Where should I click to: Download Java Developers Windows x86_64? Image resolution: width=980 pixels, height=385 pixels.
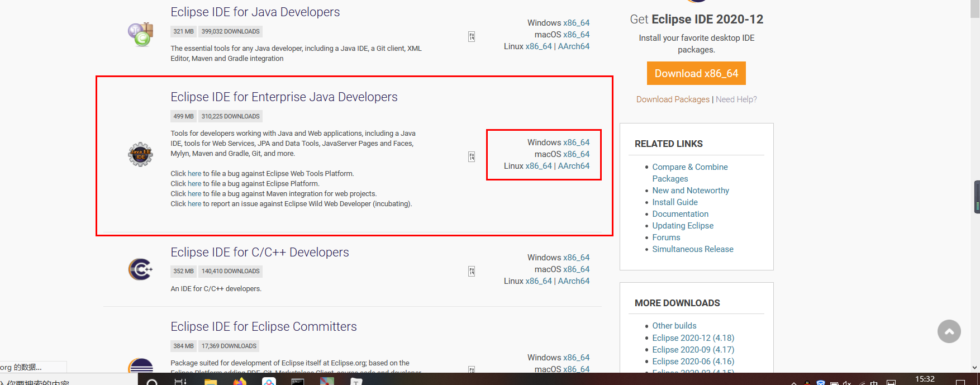point(577,23)
